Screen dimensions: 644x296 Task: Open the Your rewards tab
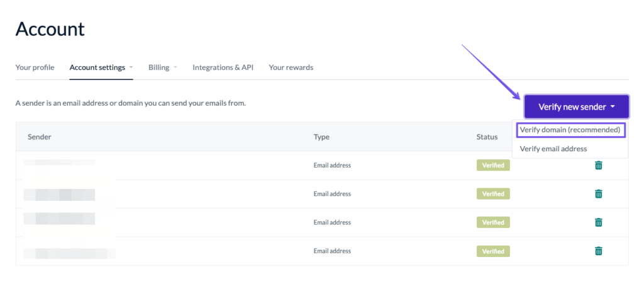tap(291, 67)
